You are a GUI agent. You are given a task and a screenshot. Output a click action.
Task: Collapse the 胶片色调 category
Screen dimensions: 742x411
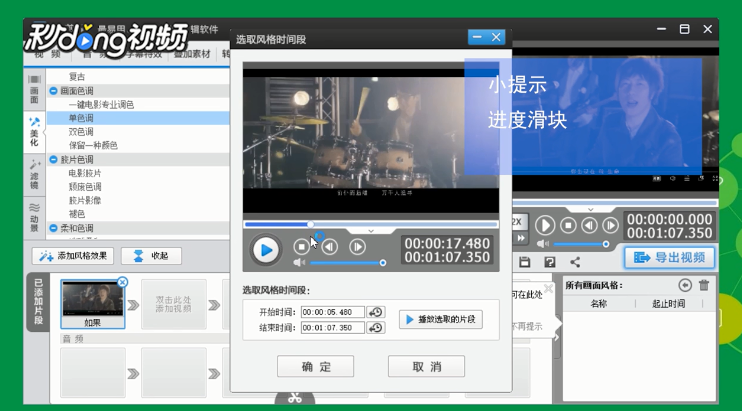coord(53,159)
